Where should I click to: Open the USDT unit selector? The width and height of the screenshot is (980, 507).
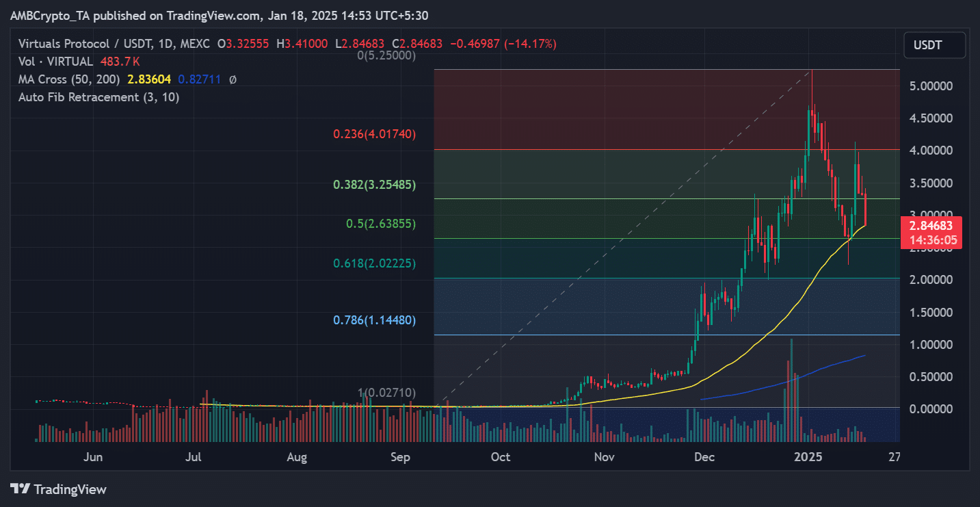935,45
